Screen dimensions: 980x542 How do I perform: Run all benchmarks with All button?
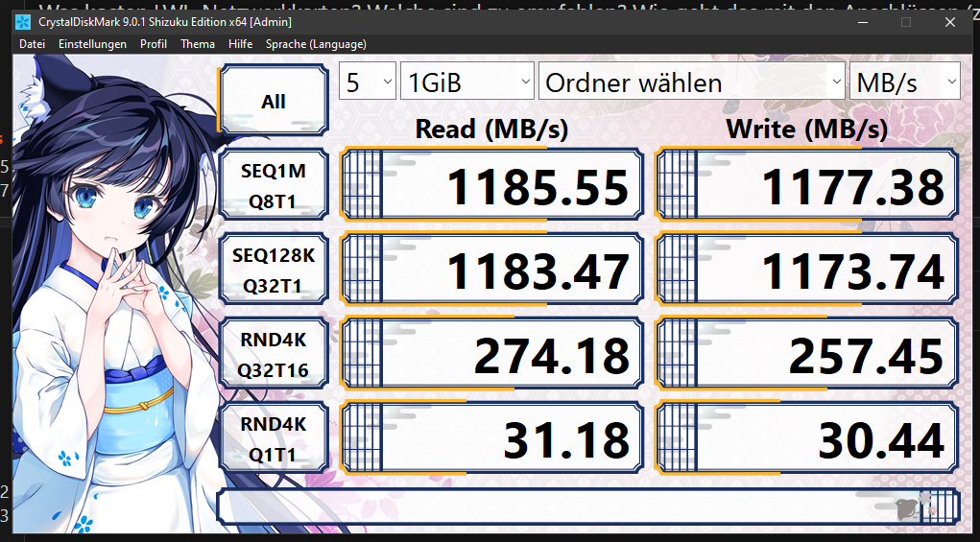[274, 101]
